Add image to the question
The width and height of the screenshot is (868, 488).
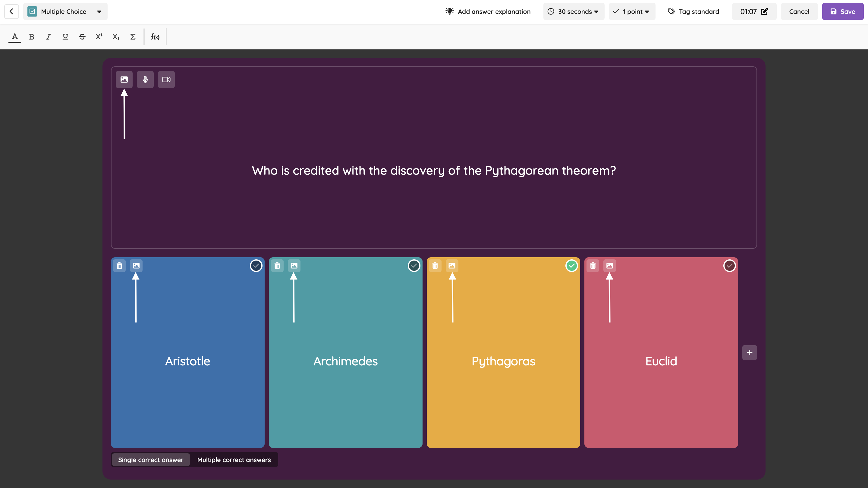click(124, 80)
